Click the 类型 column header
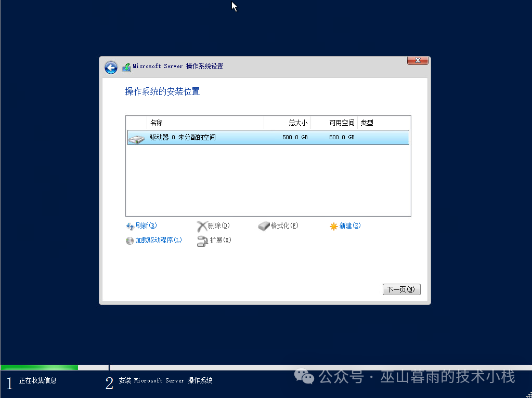The height and width of the screenshot is (398, 532). pyautogui.click(x=367, y=123)
